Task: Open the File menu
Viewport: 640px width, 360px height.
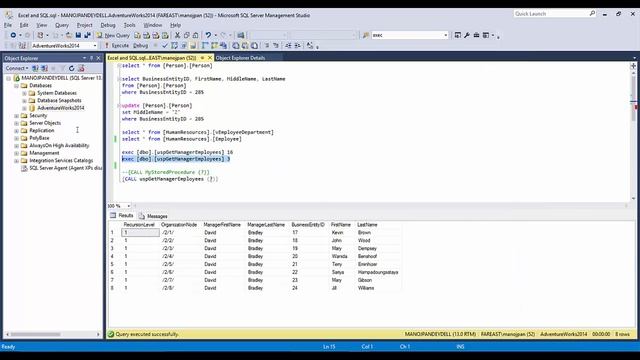Action: (x=8, y=25)
